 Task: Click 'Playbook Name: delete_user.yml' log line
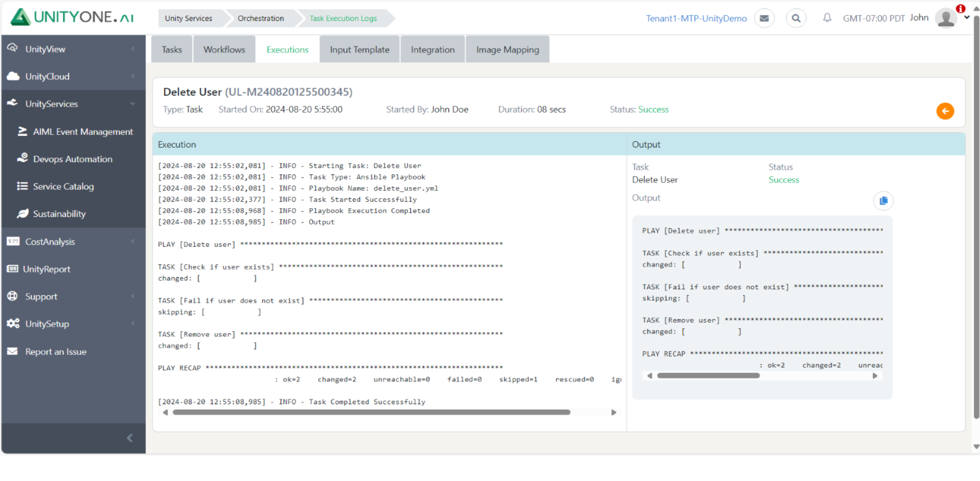coord(373,188)
